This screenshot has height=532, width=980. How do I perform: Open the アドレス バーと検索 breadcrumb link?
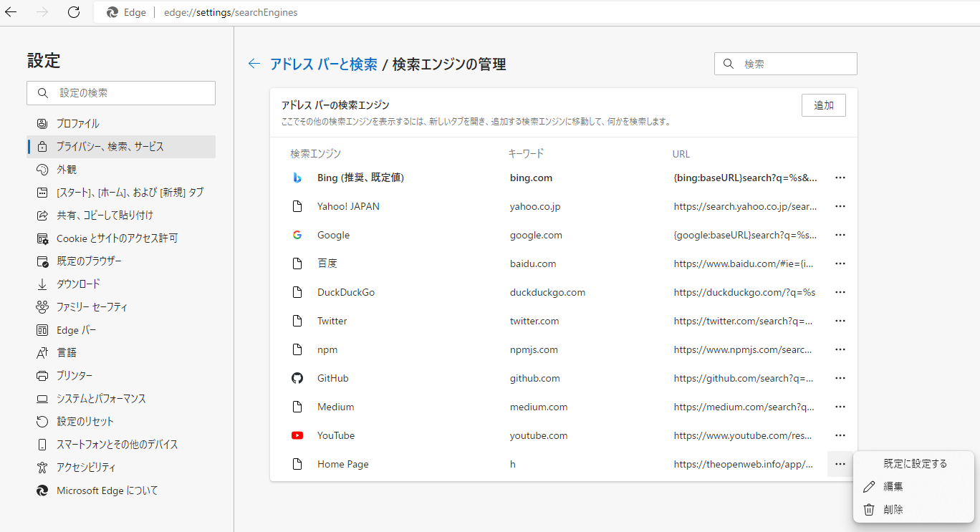(x=323, y=64)
